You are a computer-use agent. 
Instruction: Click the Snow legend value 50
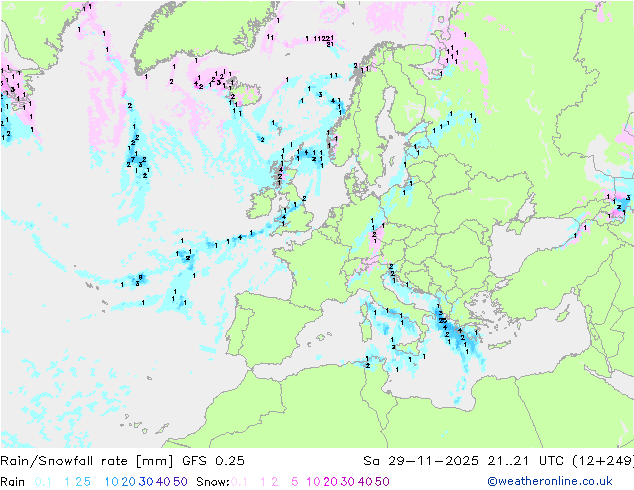pyautogui.click(x=382, y=482)
